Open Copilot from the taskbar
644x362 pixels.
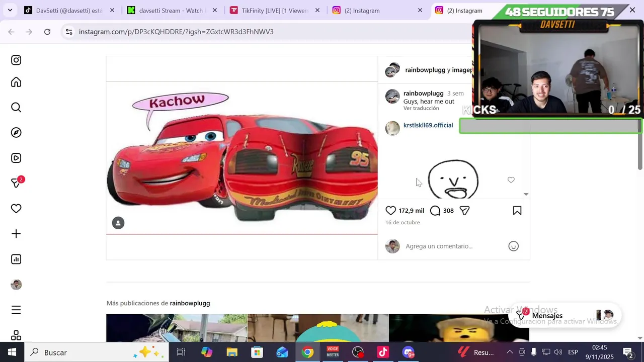(x=207, y=352)
